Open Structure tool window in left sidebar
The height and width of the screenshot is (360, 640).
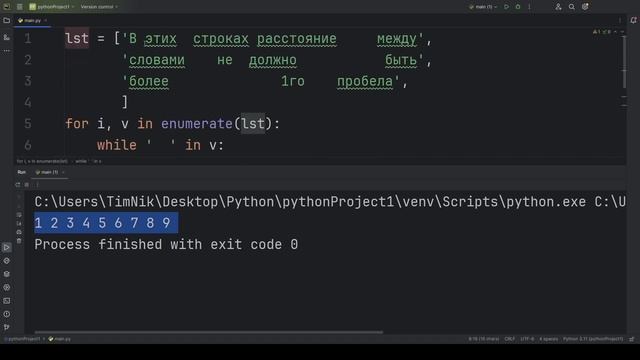7,37
